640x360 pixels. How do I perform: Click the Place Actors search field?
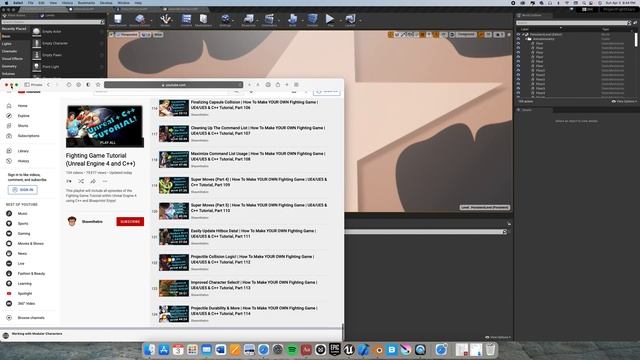pos(53,22)
